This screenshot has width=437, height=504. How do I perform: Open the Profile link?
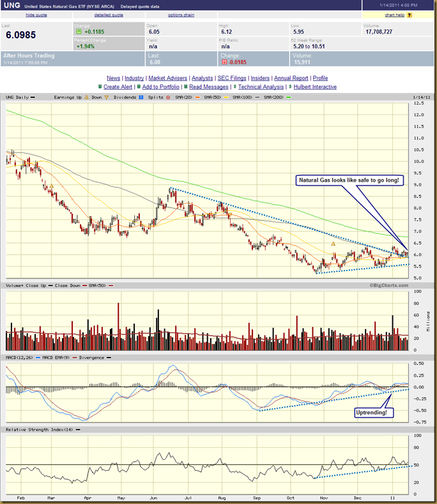(x=321, y=78)
